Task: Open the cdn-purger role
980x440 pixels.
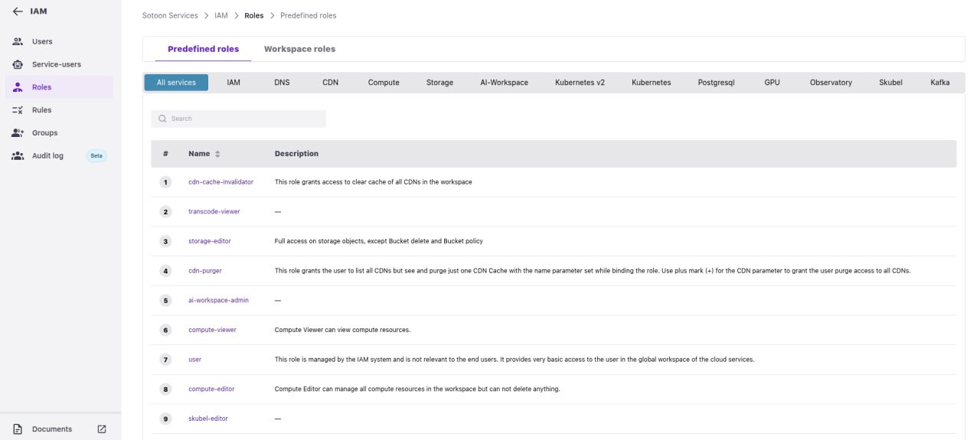Action: tap(205, 271)
